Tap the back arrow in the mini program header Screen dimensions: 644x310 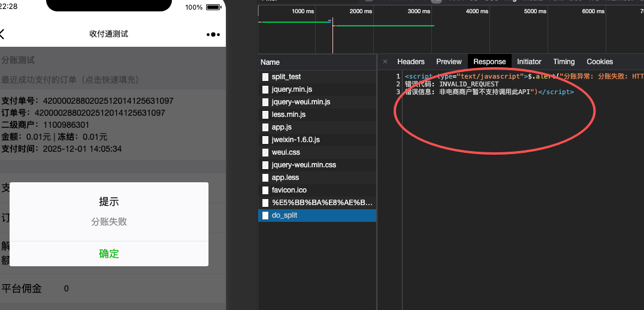[2, 34]
